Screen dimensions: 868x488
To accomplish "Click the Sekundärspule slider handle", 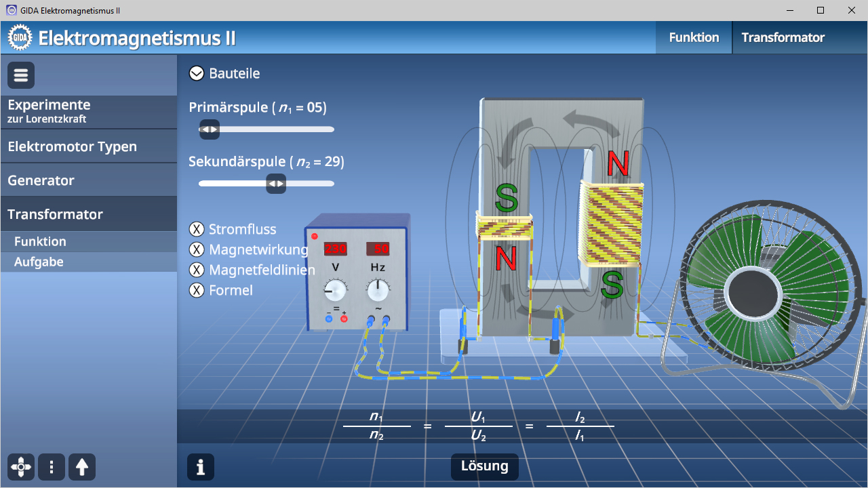I will coord(275,184).
